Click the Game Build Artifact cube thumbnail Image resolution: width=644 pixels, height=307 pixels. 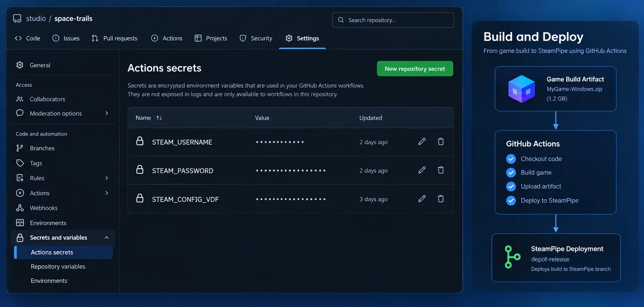pos(521,89)
